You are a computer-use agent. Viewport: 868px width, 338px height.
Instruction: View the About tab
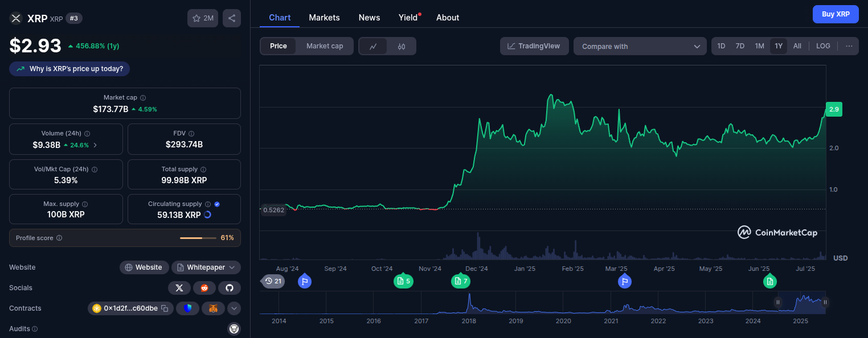click(x=448, y=18)
